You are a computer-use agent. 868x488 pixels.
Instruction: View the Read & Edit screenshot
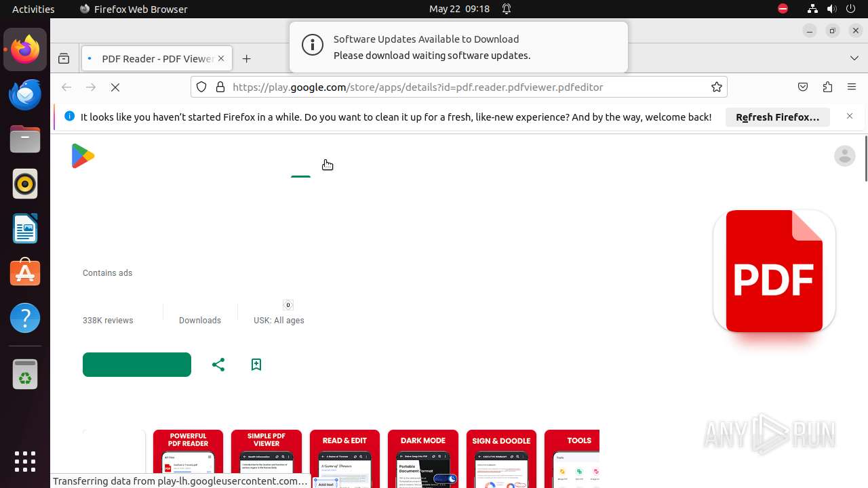[x=344, y=459]
